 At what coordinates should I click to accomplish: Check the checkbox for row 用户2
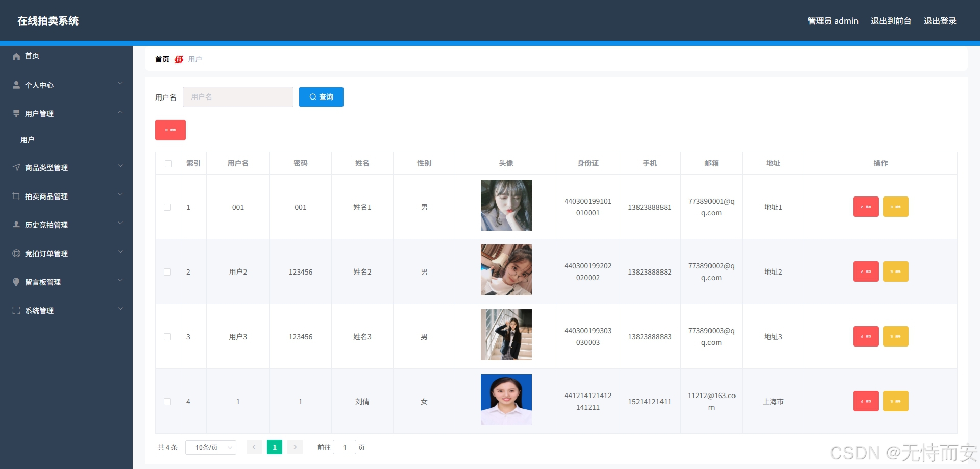[x=167, y=272]
